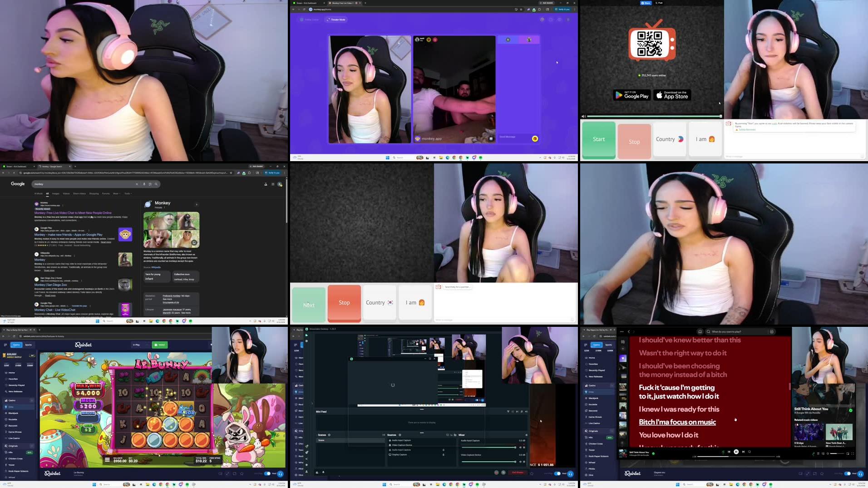The height and width of the screenshot is (488, 868).
Task: Click the Spotify song progress bar
Action: pyautogui.click(x=735, y=456)
